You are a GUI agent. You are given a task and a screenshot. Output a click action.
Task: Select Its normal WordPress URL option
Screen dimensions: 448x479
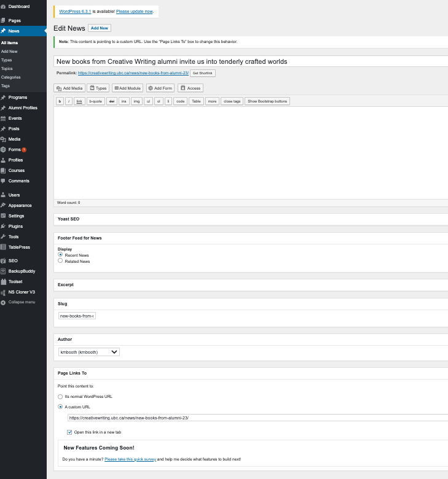click(60, 397)
